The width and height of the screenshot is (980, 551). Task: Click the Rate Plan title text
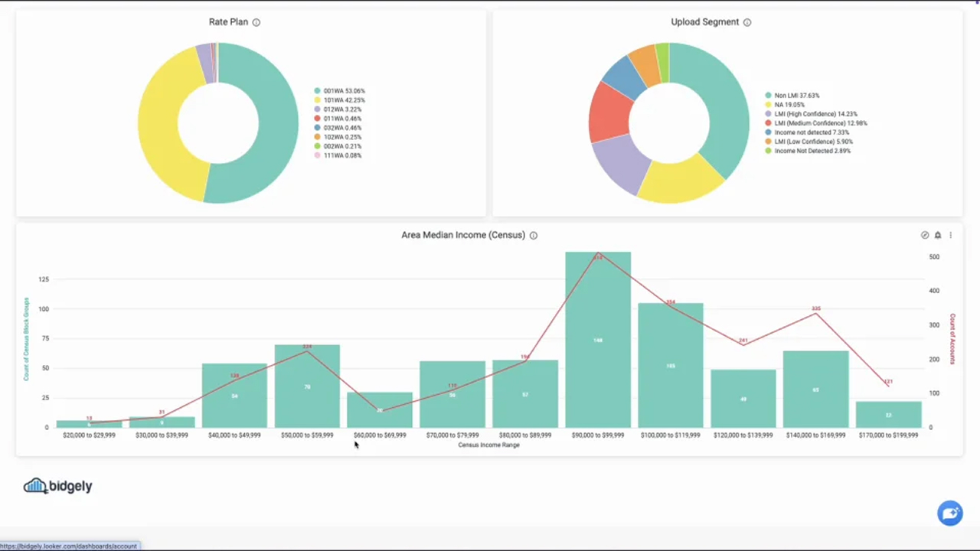coord(228,21)
